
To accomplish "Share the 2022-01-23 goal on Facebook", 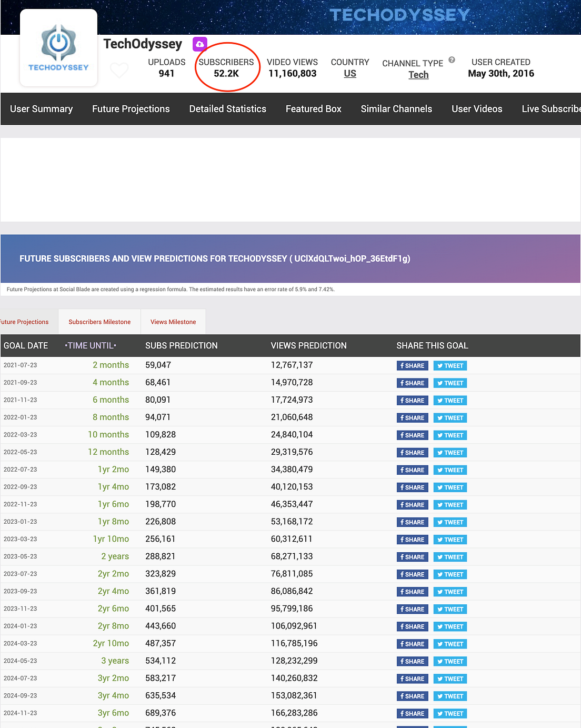I will 413,418.
